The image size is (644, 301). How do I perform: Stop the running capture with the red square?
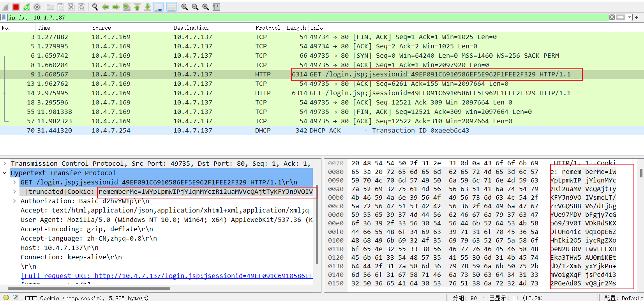[x=16, y=7]
